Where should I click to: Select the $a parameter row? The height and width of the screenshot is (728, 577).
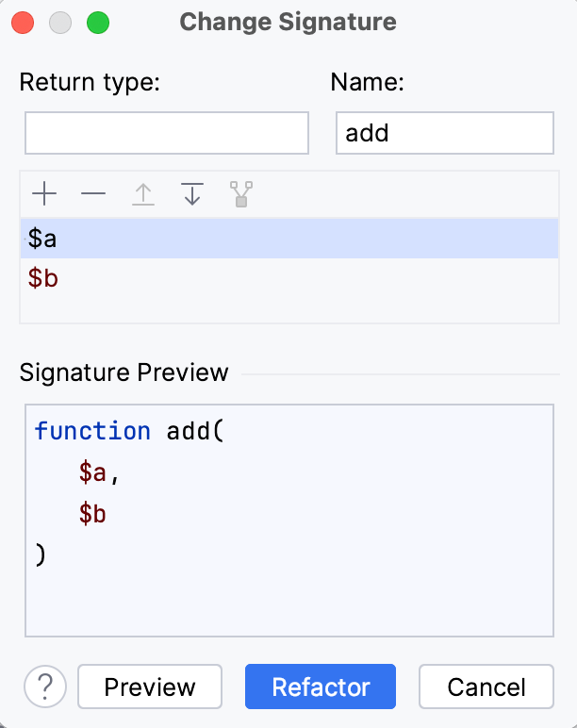pos(288,240)
